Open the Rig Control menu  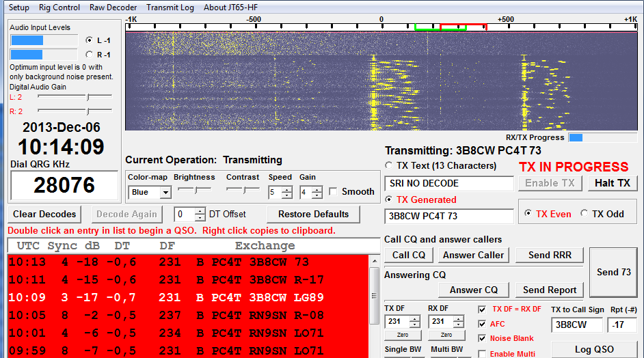pos(59,8)
